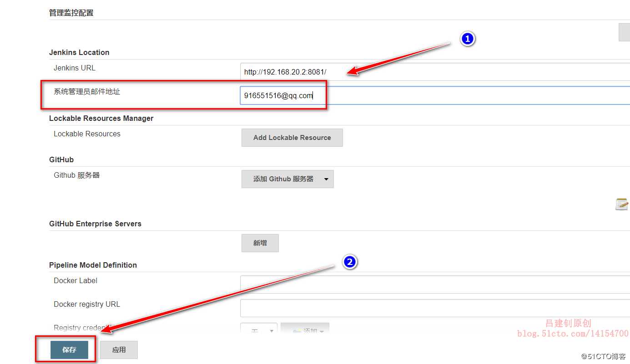This screenshot has height=364, width=630.
Task: Click the Github 服务器 label
Action: (x=76, y=175)
